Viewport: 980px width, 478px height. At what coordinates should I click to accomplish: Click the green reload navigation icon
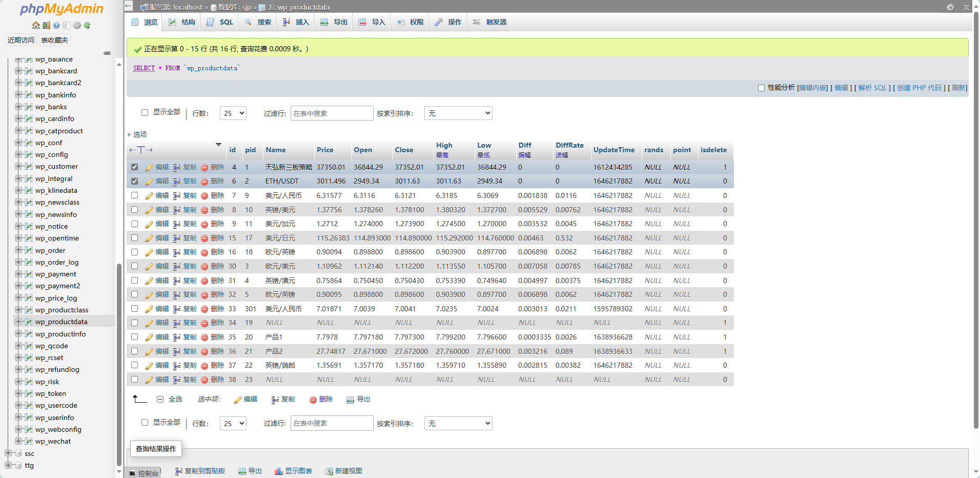point(87,25)
